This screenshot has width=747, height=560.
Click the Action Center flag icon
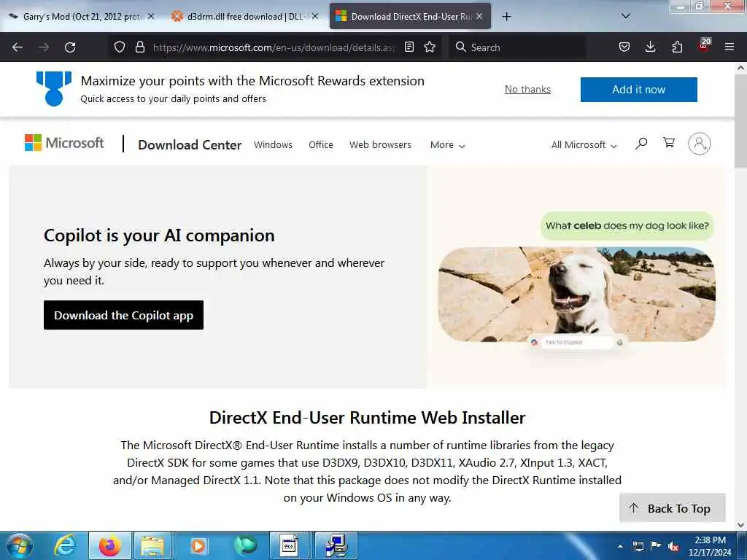[656, 546]
